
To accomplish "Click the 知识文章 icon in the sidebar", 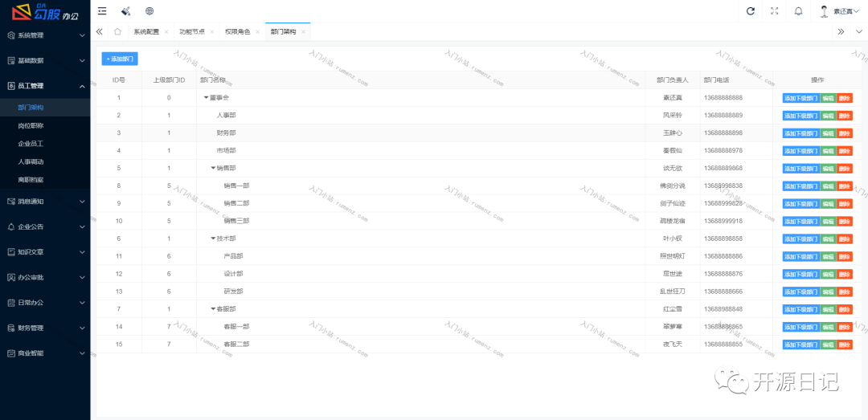I will pyautogui.click(x=11, y=252).
